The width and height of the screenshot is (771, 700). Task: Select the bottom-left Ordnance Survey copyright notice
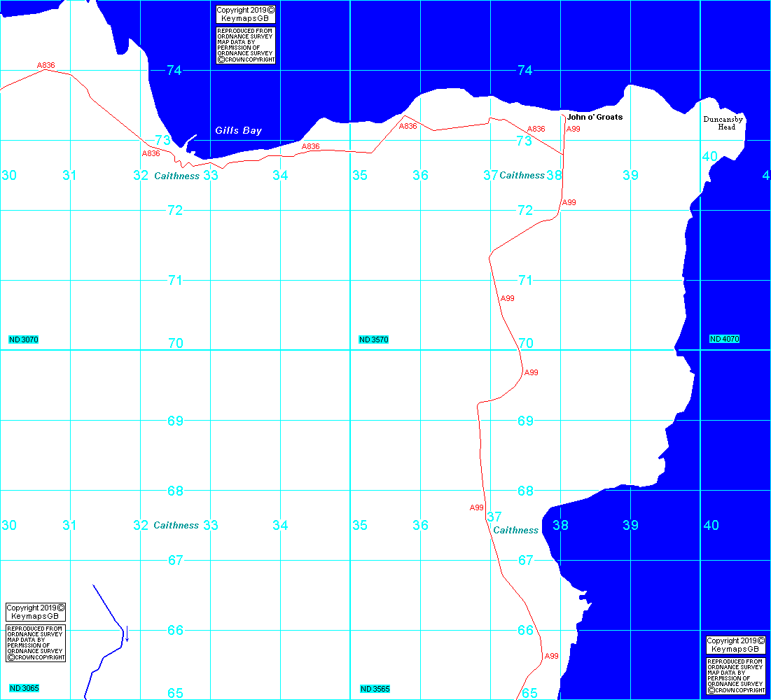tap(36, 643)
